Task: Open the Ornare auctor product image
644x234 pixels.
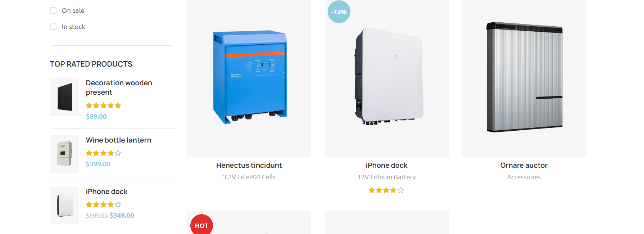Action: 524,78
